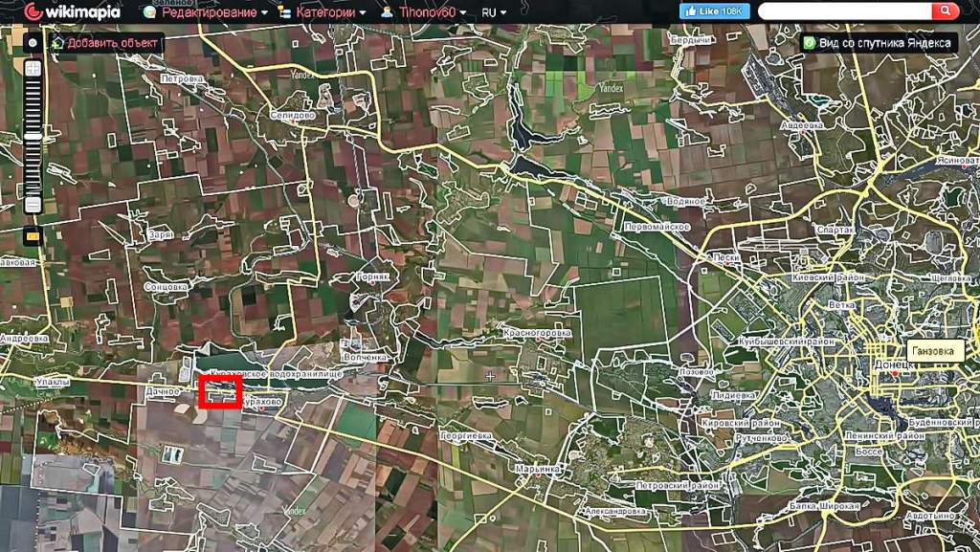This screenshot has height=552, width=980.
Task: Click the zoom level slider handle
Action: click(x=33, y=137)
